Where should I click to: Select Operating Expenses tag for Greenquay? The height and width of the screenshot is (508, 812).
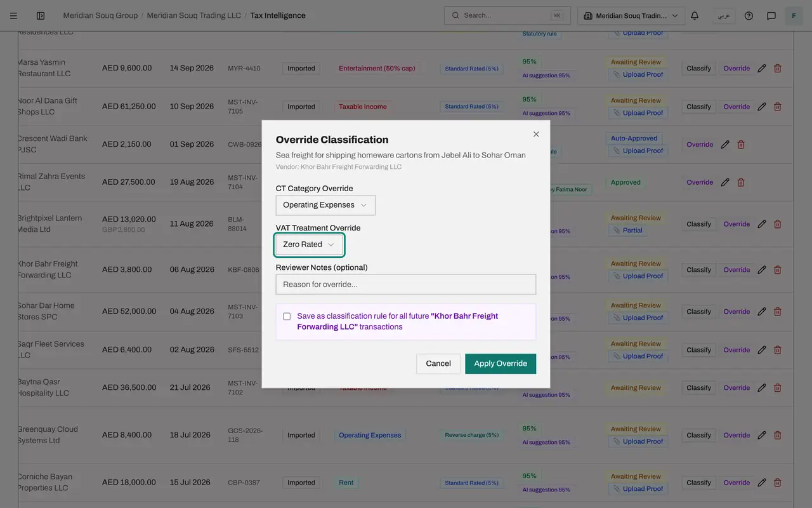(370, 436)
